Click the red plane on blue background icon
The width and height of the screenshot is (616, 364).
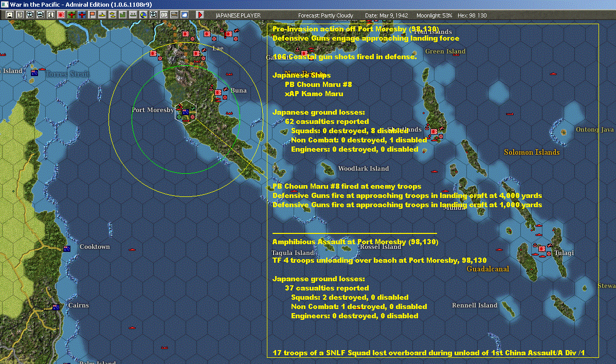point(82,15)
